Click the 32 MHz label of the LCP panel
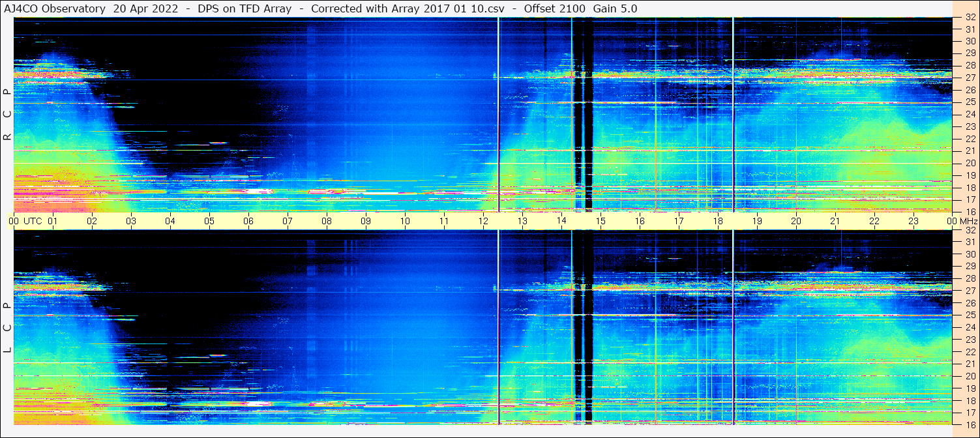The image size is (980, 438). click(x=970, y=230)
